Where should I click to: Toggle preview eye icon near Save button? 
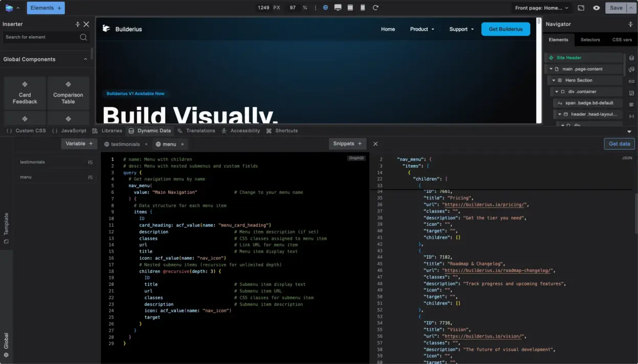pos(596,8)
